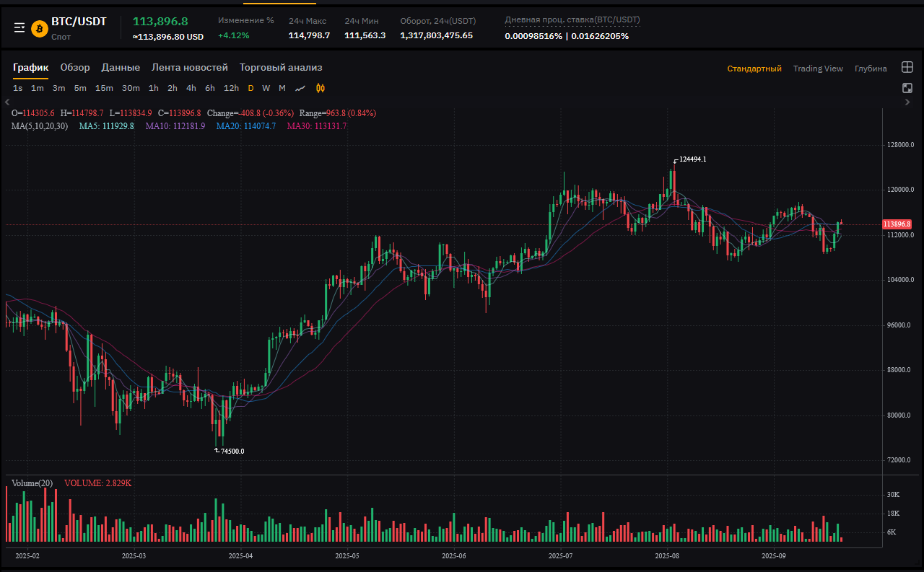The height and width of the screenshot is (572, 924).
Task: Open the multi-chart grid layout icon
Action: point(907,68)
